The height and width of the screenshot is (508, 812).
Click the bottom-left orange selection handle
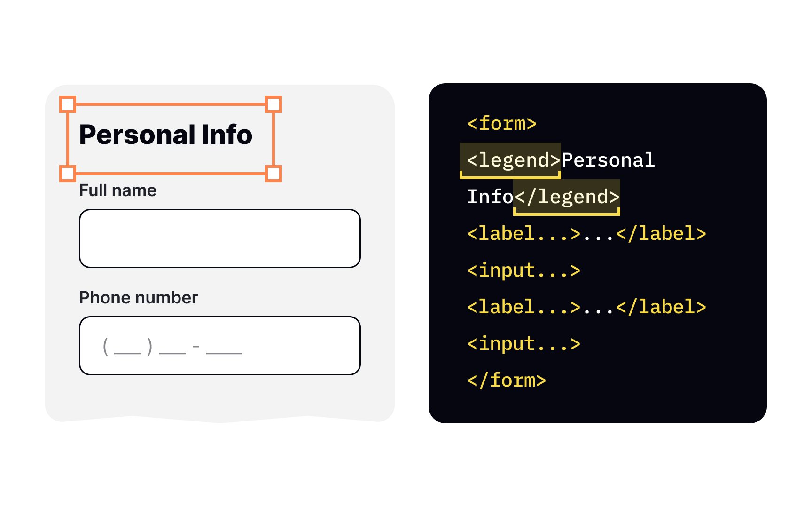tap(68, 173)
